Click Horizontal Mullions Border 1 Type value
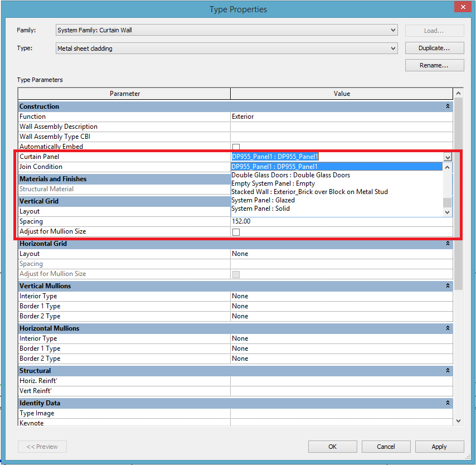Screen dimensions: 476x465 (x=342, y=348)
